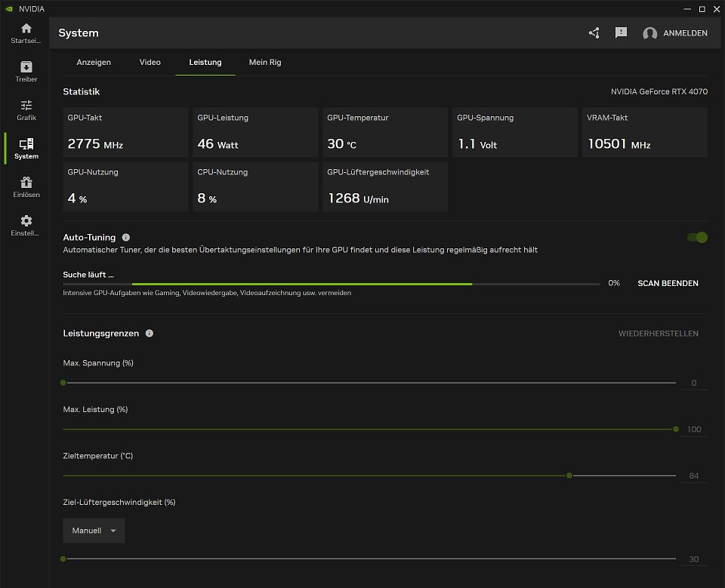
Task: Click ANMELDEN to sign in
Action: (685, 33)
